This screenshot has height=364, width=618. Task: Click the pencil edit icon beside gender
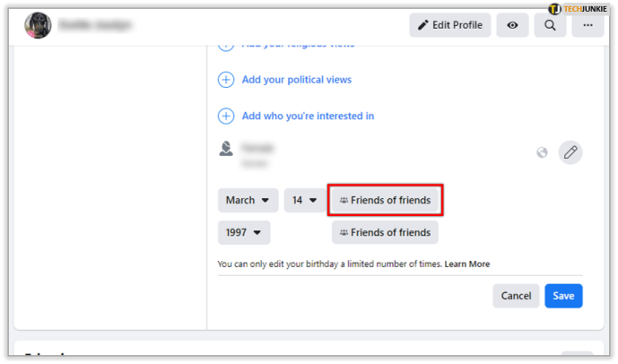(x=570, y=152)
